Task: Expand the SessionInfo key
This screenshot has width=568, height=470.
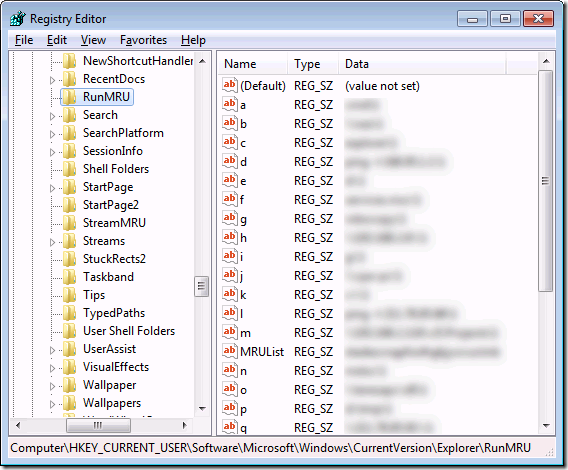Action: (x=52, y=152)
